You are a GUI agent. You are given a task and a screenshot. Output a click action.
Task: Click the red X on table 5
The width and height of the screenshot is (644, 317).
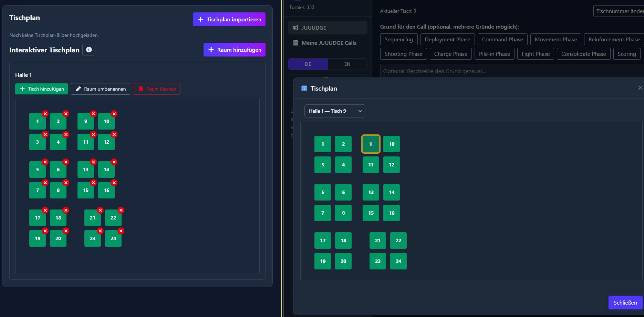tap(45, 162)
